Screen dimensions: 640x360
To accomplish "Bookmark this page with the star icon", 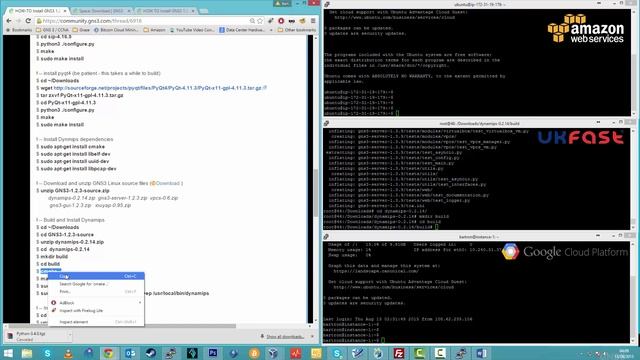I will (x=260, y=20).
